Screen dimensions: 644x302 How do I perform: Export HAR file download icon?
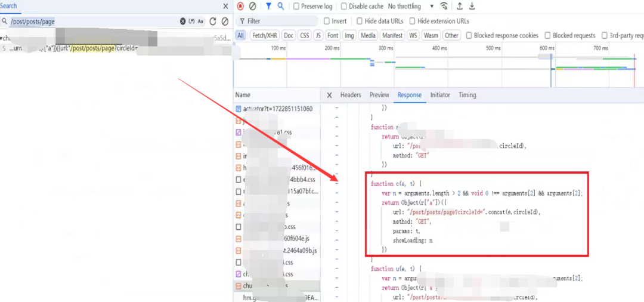[x=472, y=6]
